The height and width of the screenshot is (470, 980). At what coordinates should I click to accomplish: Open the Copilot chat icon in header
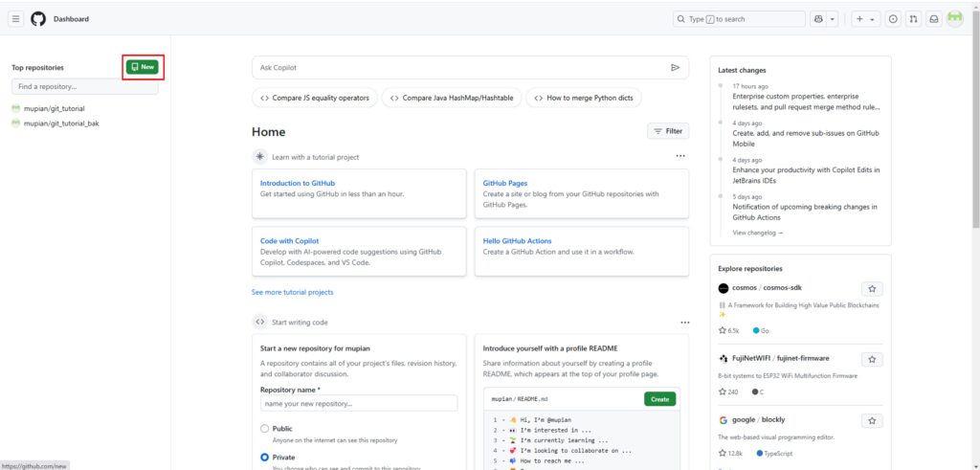pos(819,19)
